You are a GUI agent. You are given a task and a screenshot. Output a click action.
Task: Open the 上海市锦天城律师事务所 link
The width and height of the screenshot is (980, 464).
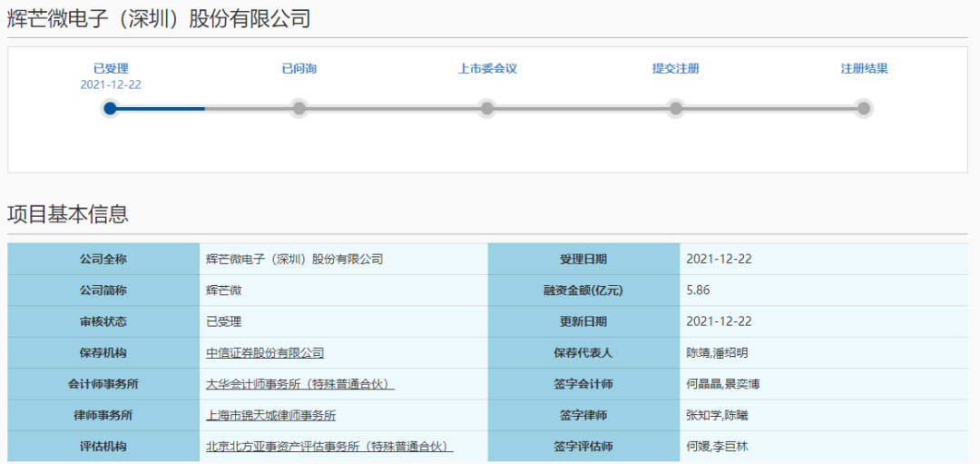coord(270,416)
